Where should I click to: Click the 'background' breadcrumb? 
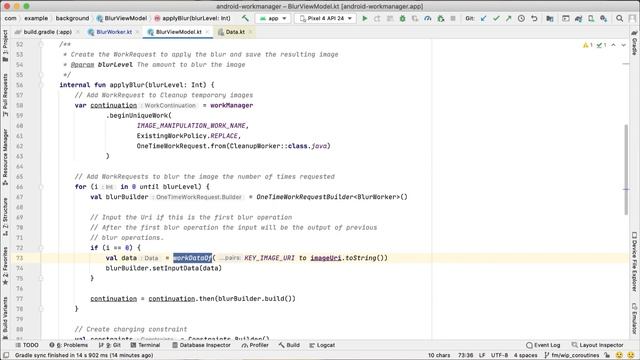[x=72, y=18]
